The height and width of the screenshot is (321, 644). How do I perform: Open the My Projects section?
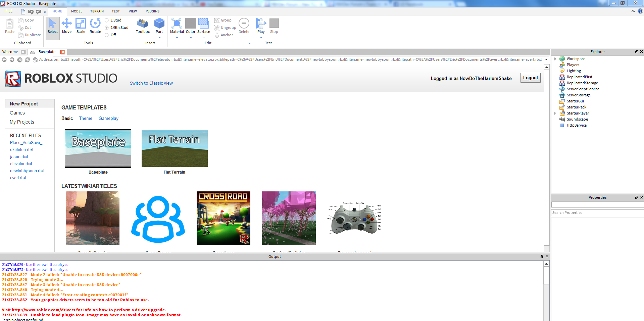click(x=22, y=122)
